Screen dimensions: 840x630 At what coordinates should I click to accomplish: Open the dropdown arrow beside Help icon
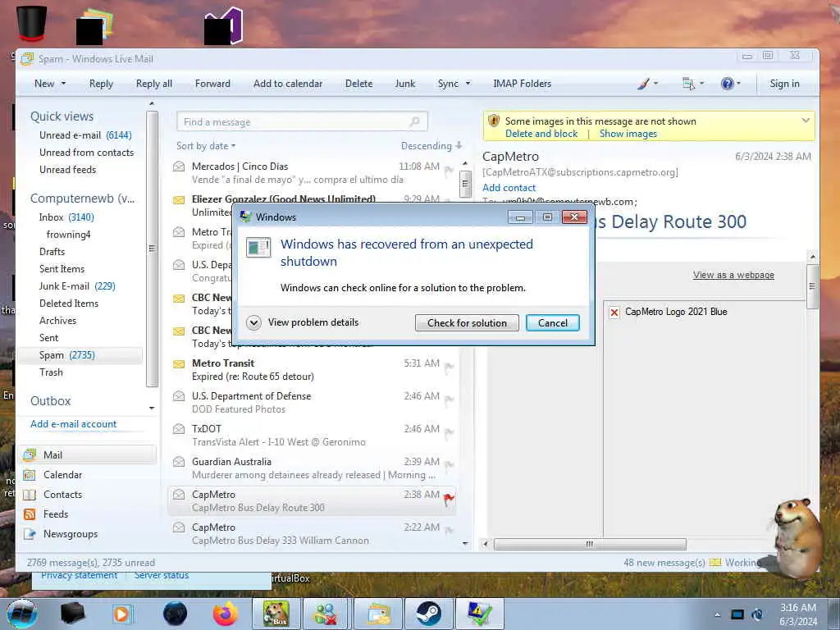739,84
